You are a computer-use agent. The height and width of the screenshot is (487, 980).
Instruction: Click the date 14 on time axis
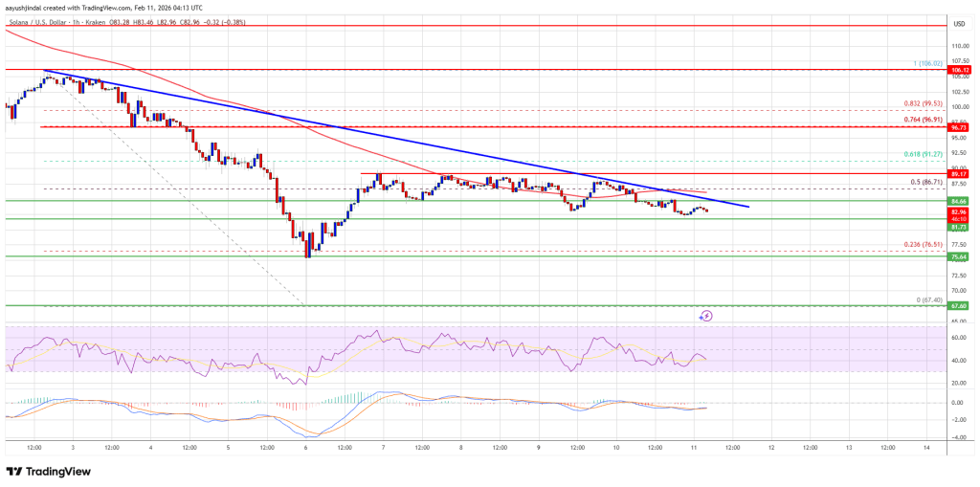(925, 448)
